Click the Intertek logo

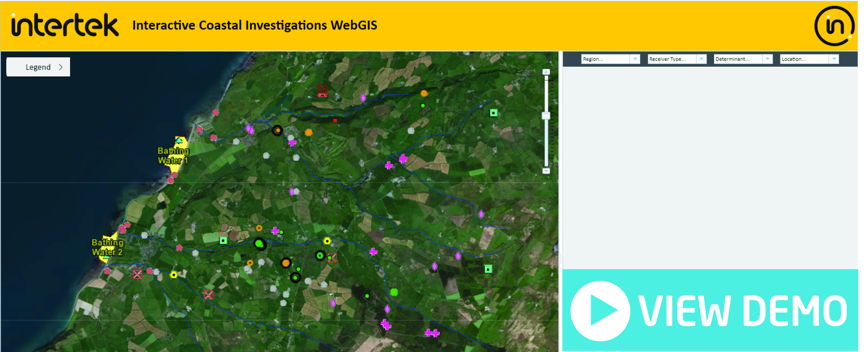[x=65, y=25]
